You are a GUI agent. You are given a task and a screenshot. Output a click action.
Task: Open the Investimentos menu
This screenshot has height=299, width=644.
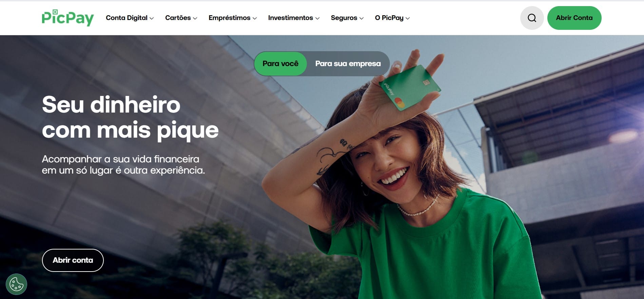point(294,18)
